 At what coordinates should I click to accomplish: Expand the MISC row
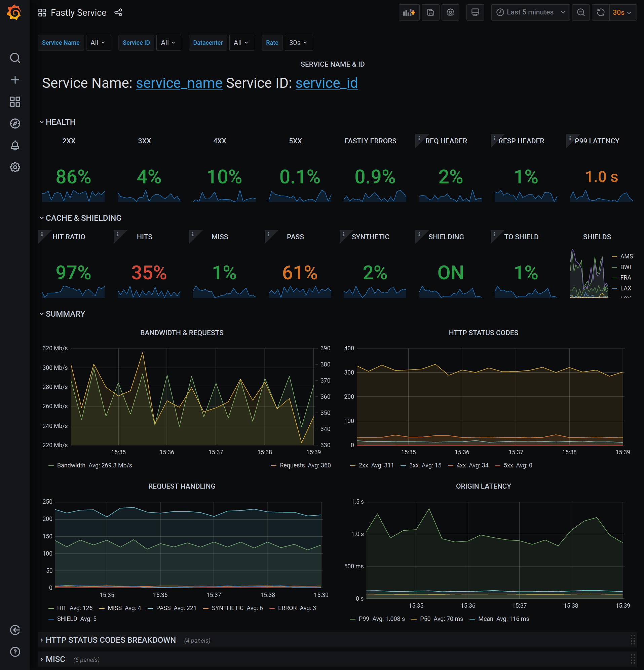tap(52, 660)
